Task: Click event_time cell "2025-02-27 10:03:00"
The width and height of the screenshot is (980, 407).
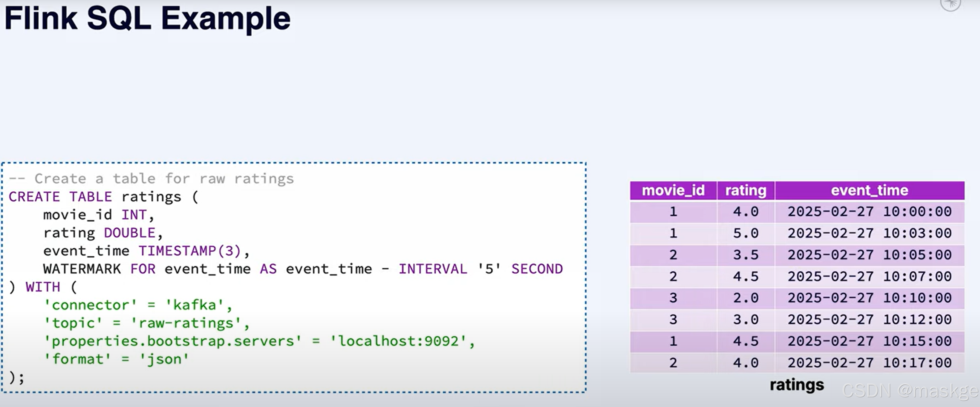Action: click(870, 233)
